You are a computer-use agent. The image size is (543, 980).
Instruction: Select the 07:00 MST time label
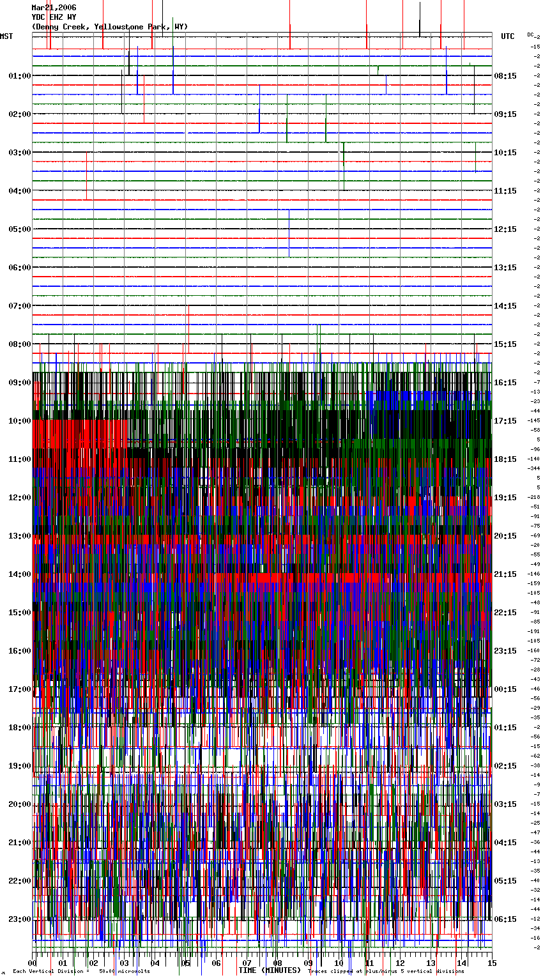pos(20,306)
